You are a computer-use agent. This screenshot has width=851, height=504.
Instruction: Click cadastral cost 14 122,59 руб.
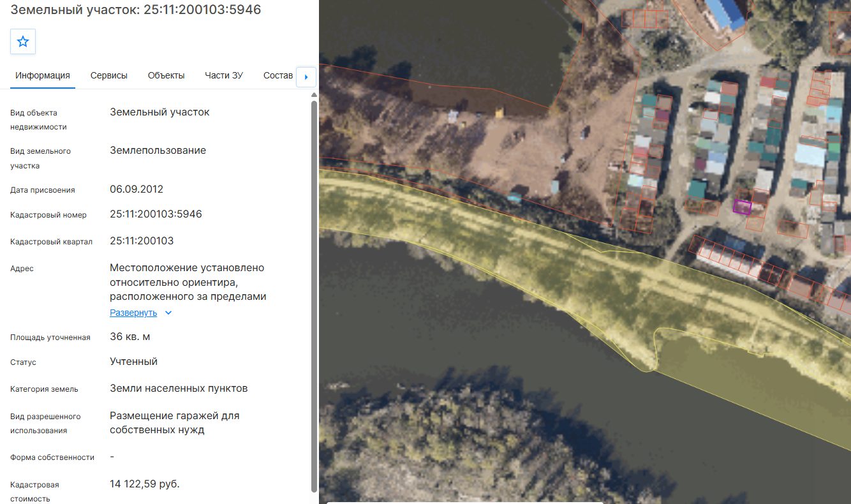(x=145, y=484)
